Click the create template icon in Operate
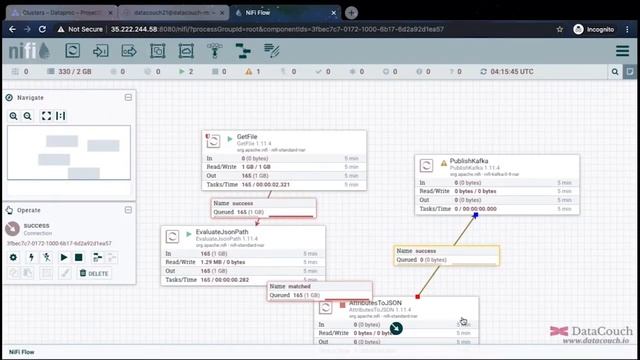This screenshot has height=360, width=640. [97, 257]
